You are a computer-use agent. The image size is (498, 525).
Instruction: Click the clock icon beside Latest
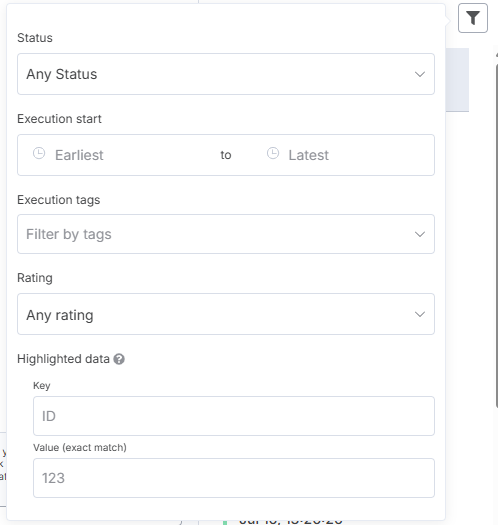coord(273,154)
